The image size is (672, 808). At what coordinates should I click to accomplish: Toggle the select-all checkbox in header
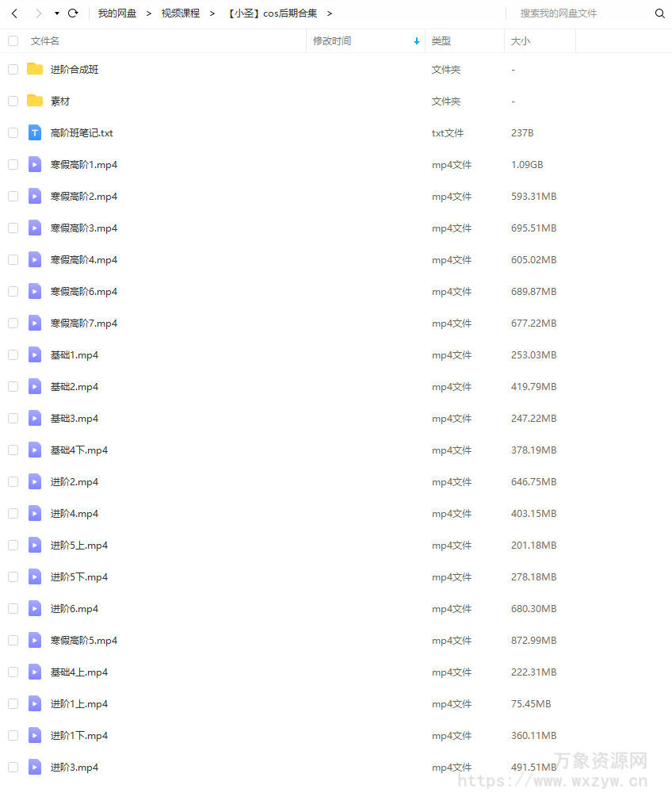(x=13, y=40)
